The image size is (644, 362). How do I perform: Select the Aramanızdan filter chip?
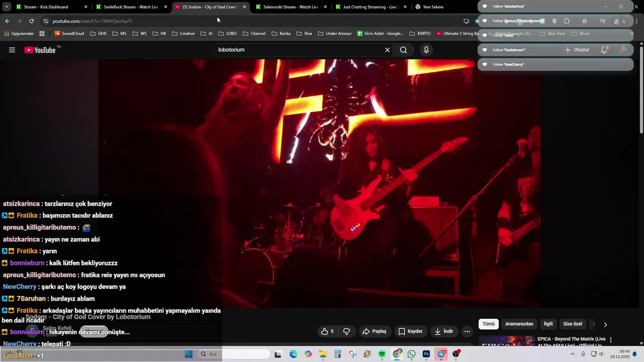point(519,324)
